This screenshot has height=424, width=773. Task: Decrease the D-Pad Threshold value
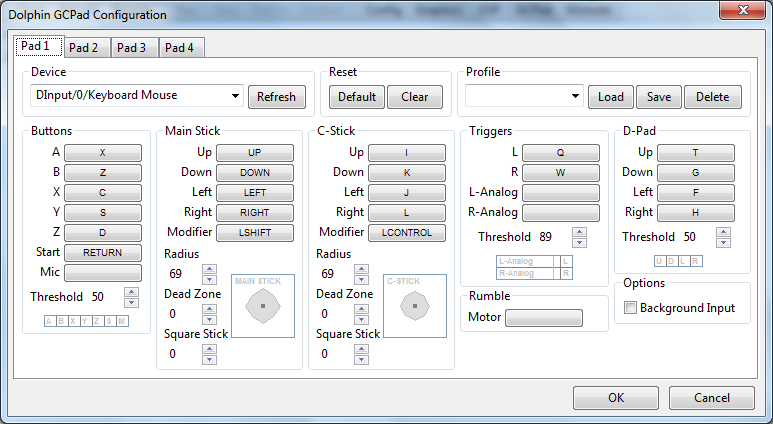click(x=723, y=243)
